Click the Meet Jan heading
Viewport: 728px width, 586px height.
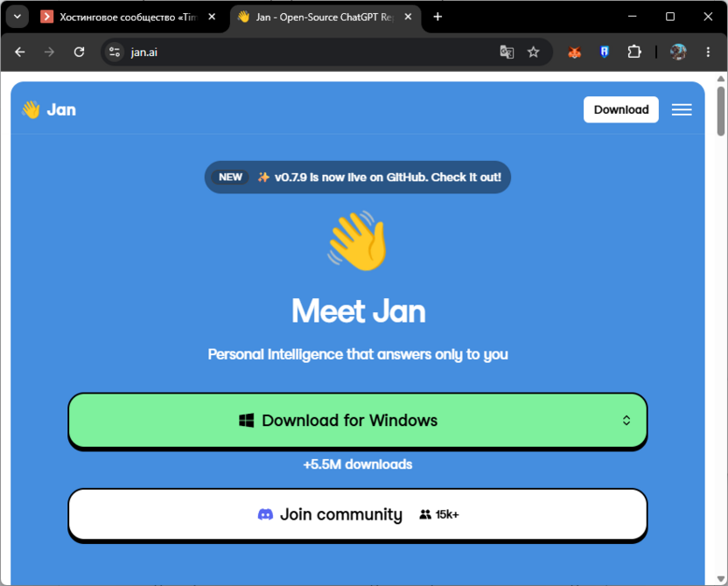pyautogui.click(x=358, y=310)
